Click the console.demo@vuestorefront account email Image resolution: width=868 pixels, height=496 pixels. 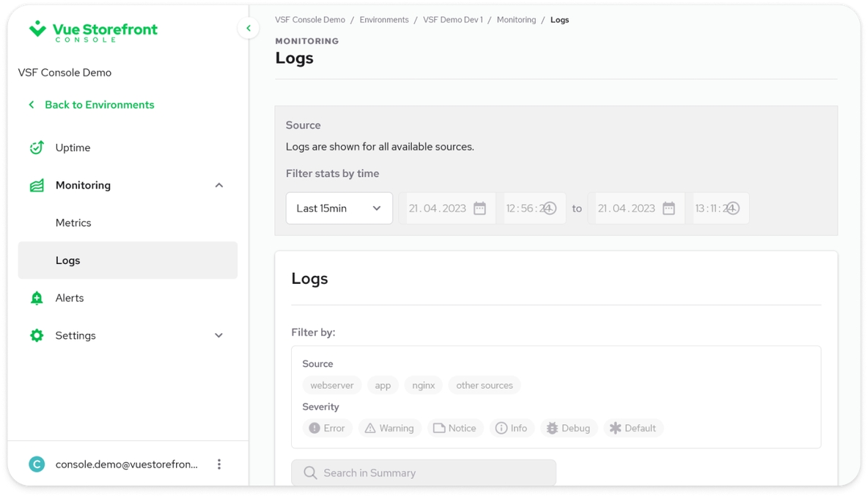127,464
